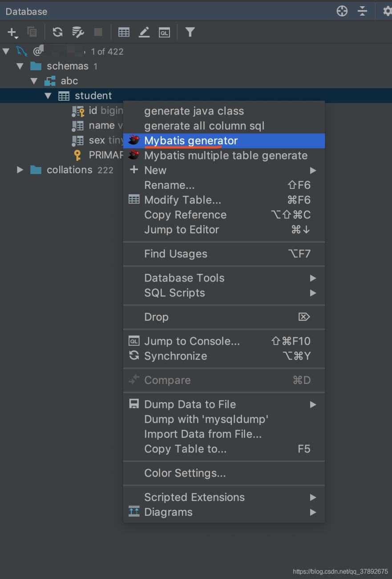Click the bird icon beside Mybatis generator
This screenshot has width=392, height=579.
(134, 140)
